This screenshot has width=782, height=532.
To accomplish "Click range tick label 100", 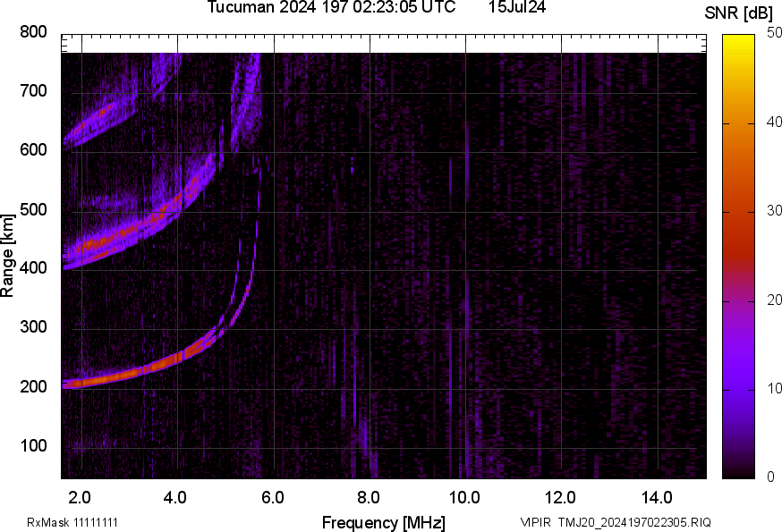I will coord(33,445).
